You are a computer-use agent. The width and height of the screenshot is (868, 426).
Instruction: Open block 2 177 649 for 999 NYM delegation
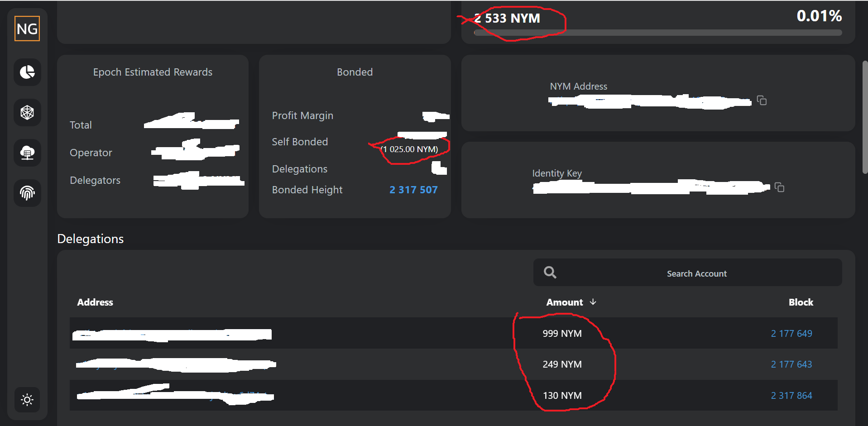pos(791,333)
